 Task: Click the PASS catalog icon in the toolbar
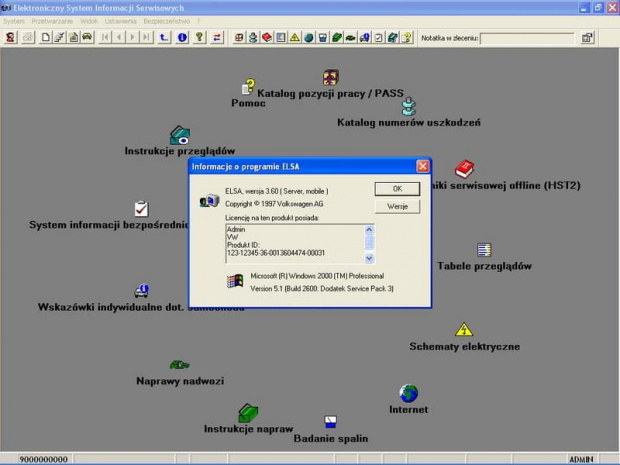239,38
